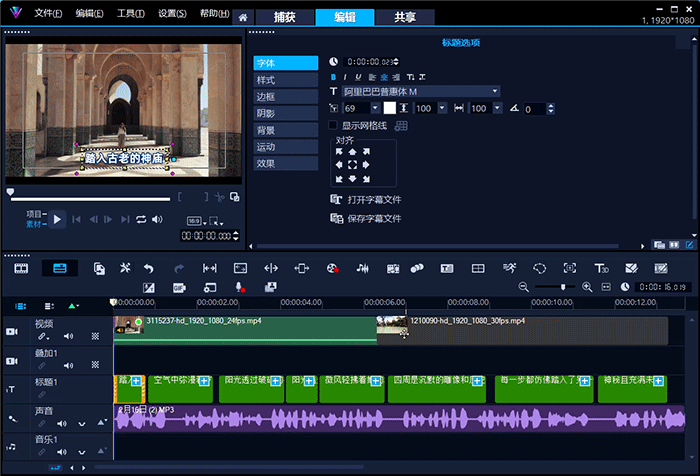Align title to right middle arrow
This screenshot has width=700, height=476.
pos(366,165)
